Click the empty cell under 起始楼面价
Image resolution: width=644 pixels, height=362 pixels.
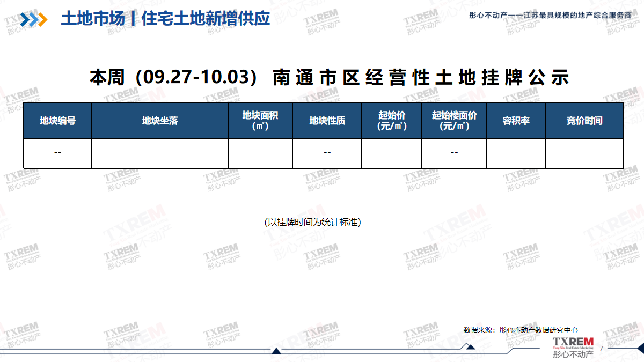point(455,153)
